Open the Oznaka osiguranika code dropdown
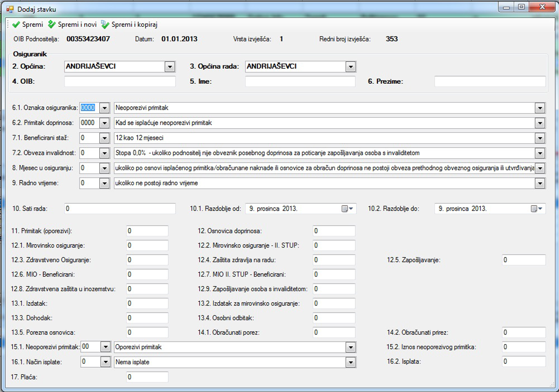Image resolution: width=559 pixels, height=392 pixels. (x=104, y=108)
